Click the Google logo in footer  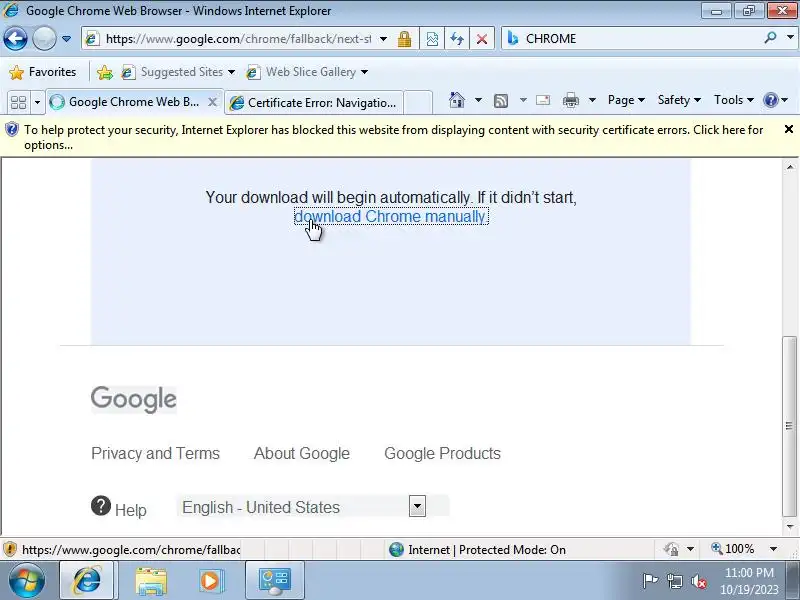[x=134, y=399]
